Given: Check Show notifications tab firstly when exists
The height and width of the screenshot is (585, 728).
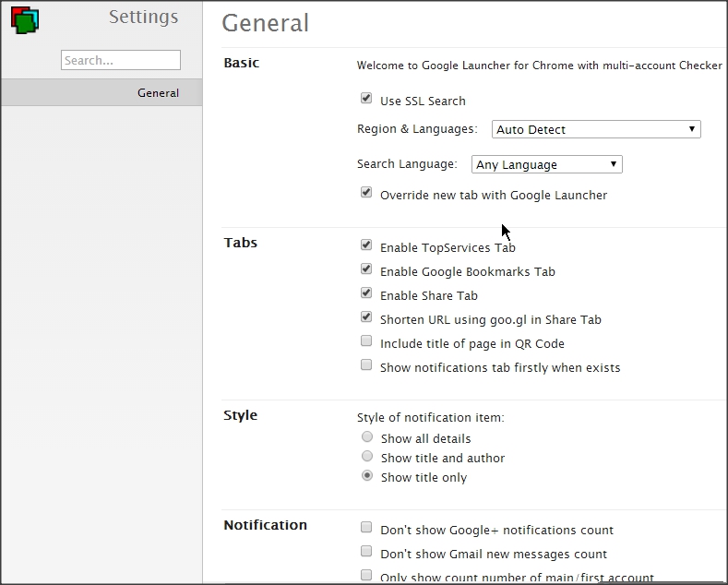Looking at the screenshot, I should (x=366, y=366).
